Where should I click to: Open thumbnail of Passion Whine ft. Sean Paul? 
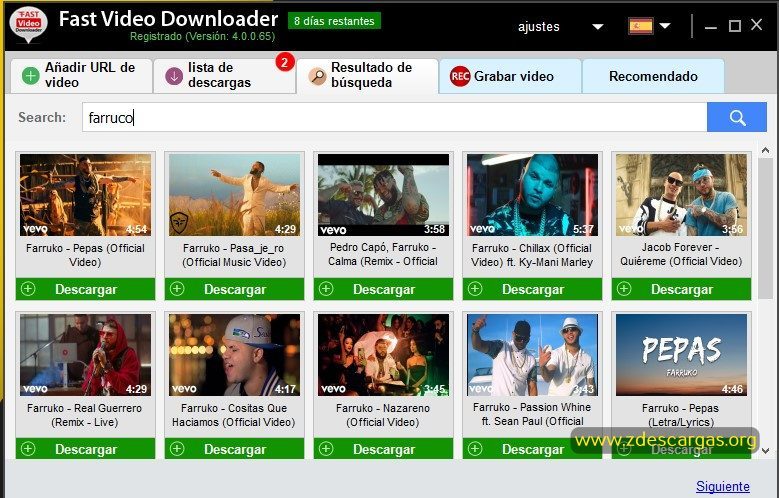(x=533, y=355)
